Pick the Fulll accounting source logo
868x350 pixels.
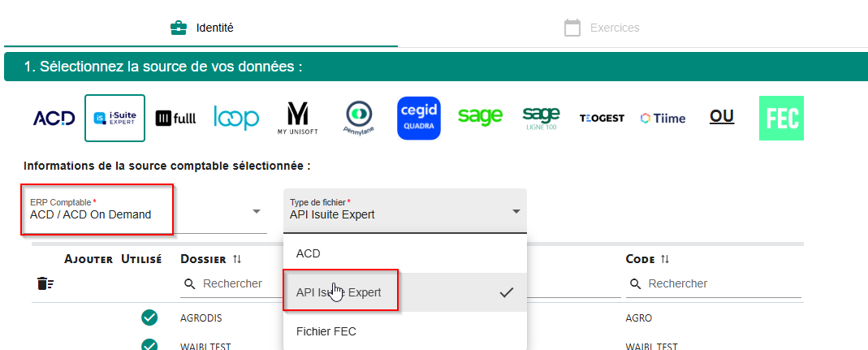tap(175, 118)
